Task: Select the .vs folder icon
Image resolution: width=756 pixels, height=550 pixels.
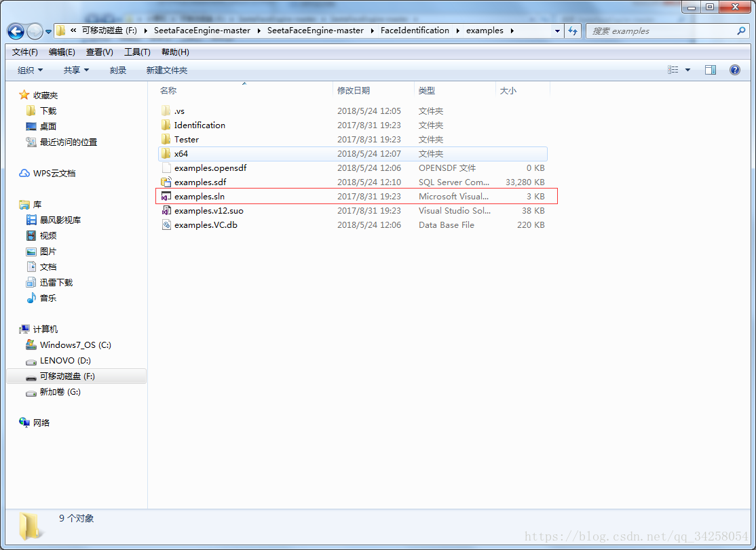Action: tap(166, 111)
